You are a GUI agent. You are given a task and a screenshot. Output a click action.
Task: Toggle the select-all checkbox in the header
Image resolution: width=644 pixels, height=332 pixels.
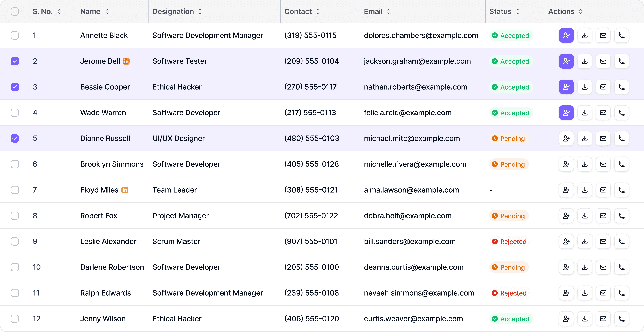click(15, 11)
